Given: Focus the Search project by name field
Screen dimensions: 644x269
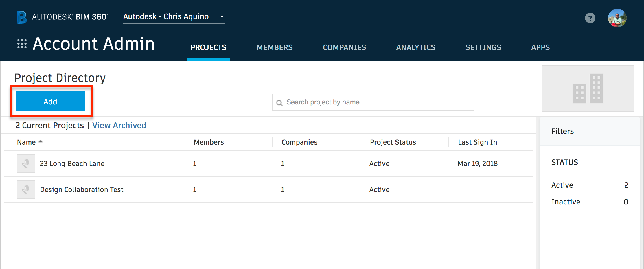Looking at the screenshot, I should click(376, 102).
